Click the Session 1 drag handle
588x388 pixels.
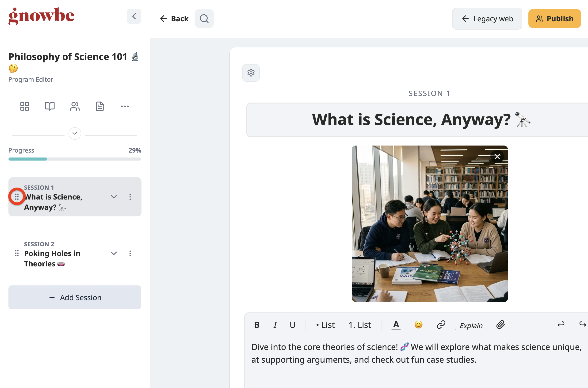click(17, 197)
